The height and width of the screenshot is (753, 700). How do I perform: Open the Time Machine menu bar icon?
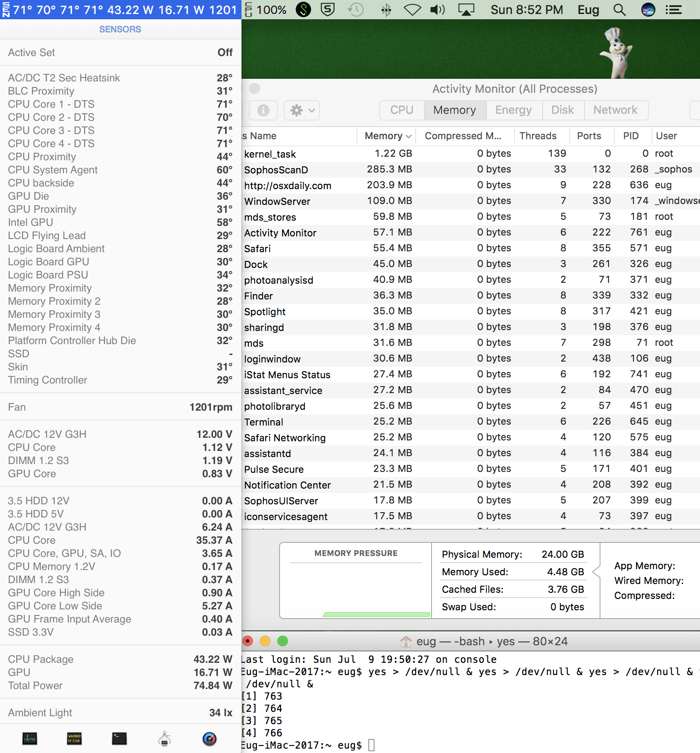356,10
